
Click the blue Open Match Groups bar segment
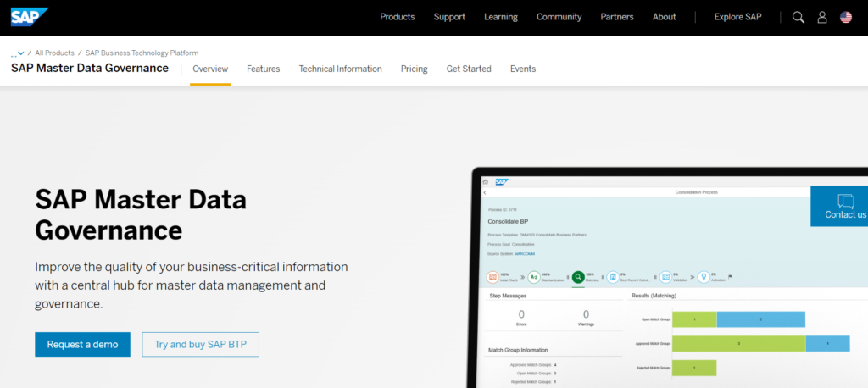760,319
